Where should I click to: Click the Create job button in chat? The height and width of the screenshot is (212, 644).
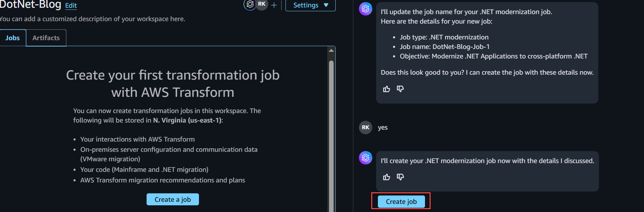click(x=401, y=201)
